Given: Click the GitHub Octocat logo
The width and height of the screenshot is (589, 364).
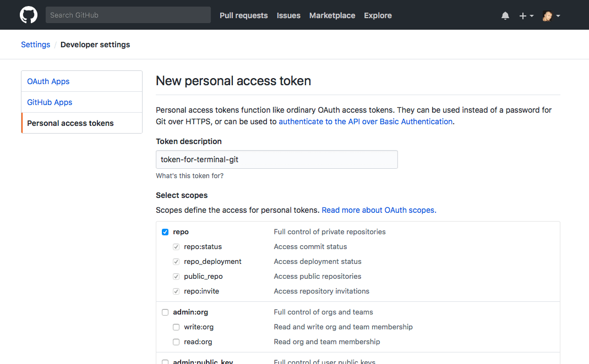Looking at the screenshot, I should [x=29, y=15].
